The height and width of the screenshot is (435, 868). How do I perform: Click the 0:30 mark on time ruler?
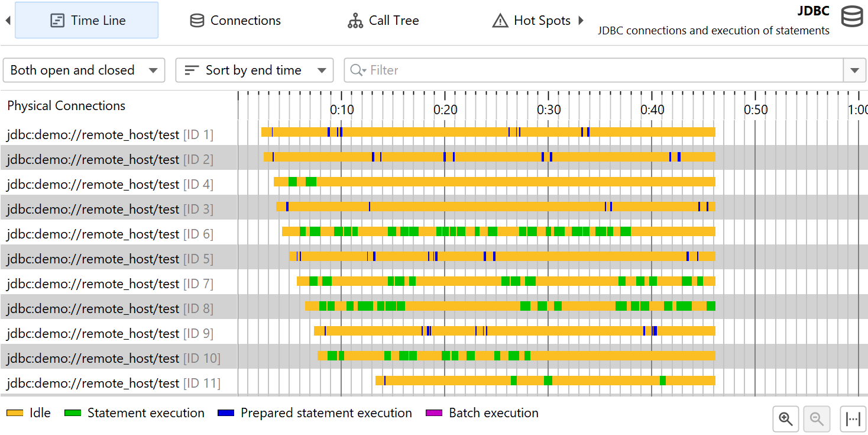click(x=549, y=109)
